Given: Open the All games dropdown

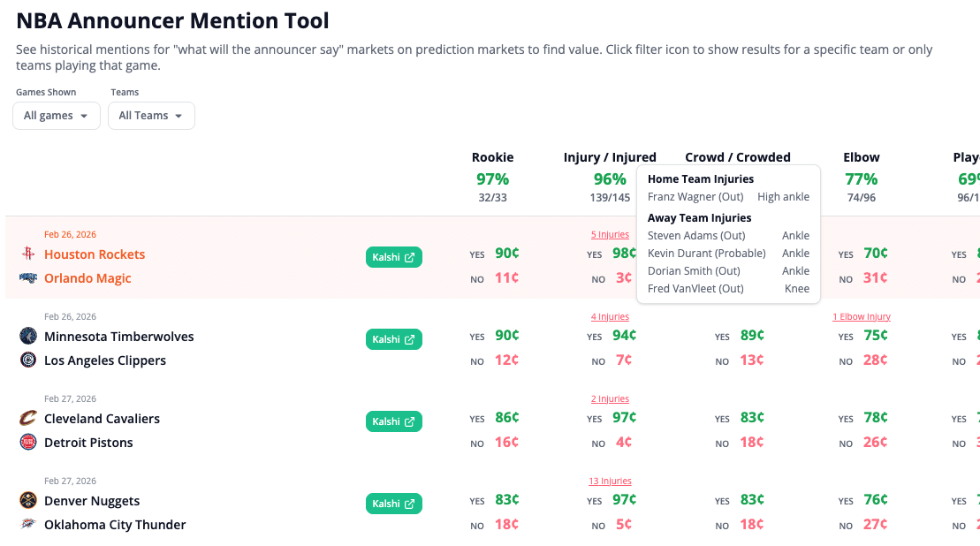Looking at the screenshot, I should click(x=56, y=115).
